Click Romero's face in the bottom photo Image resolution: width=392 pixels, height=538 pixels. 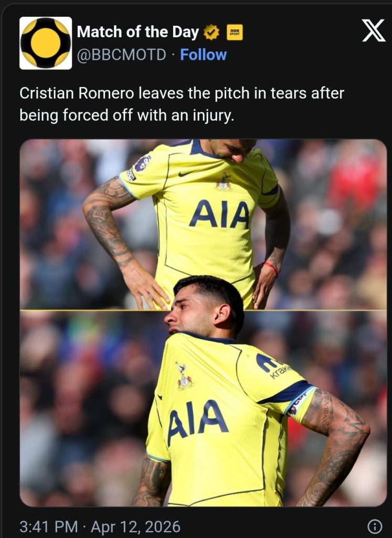[189, 312]
